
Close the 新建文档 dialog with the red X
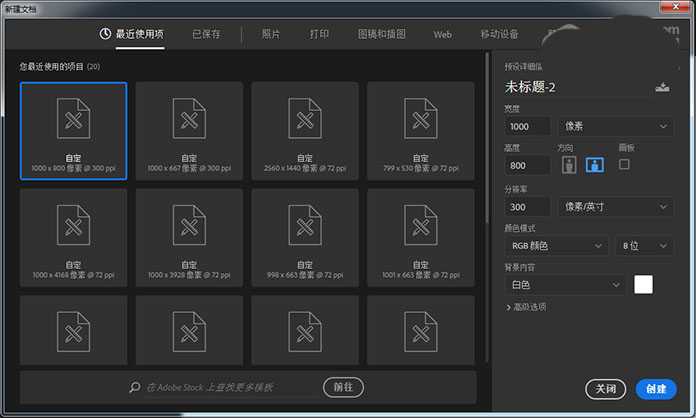pyautogui.click(x=675, y=7)
